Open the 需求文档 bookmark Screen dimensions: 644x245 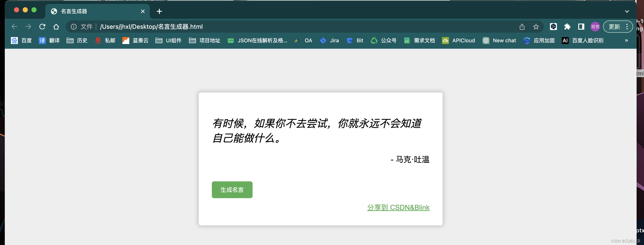click(419, 41)
